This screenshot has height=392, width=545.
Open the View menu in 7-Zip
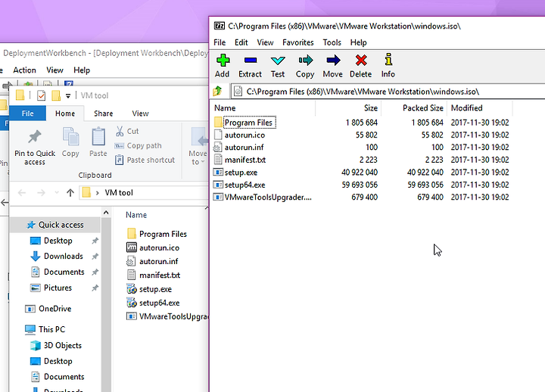tap(265, 42)
